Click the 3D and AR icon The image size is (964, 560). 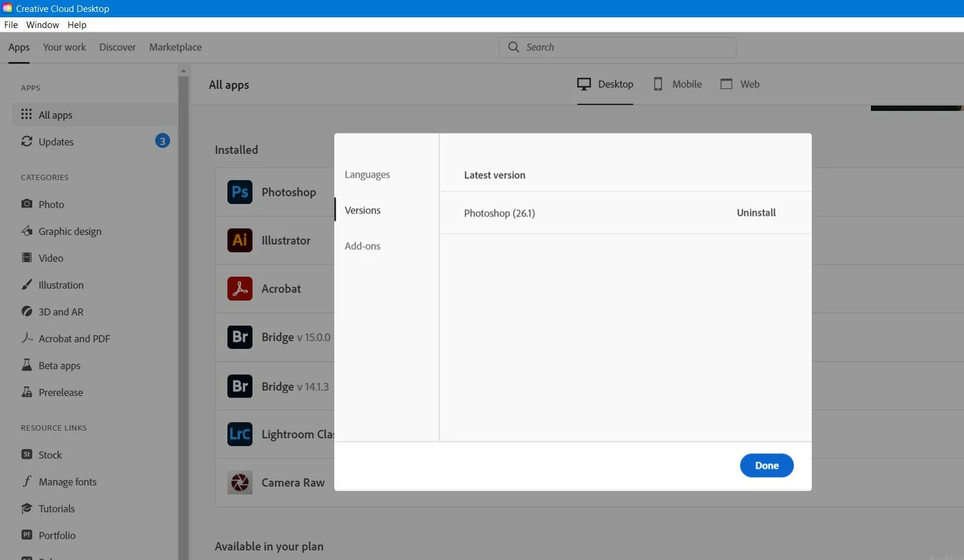coord(27,311)
